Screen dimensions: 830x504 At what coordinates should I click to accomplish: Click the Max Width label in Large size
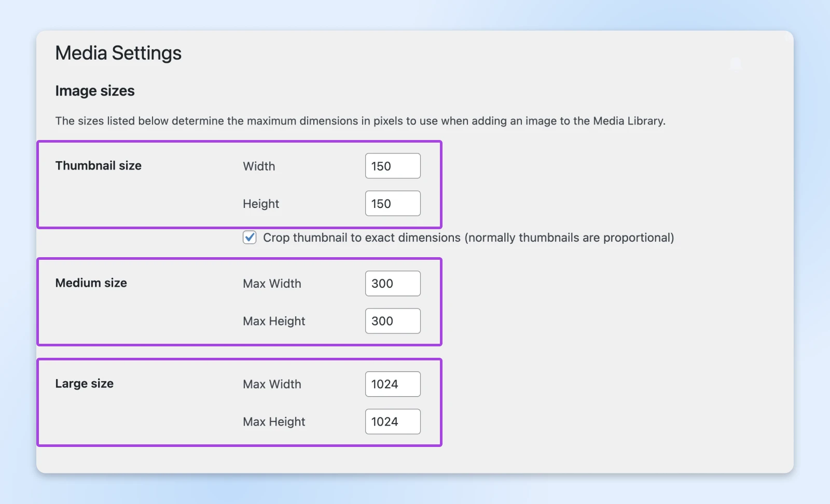272,384
